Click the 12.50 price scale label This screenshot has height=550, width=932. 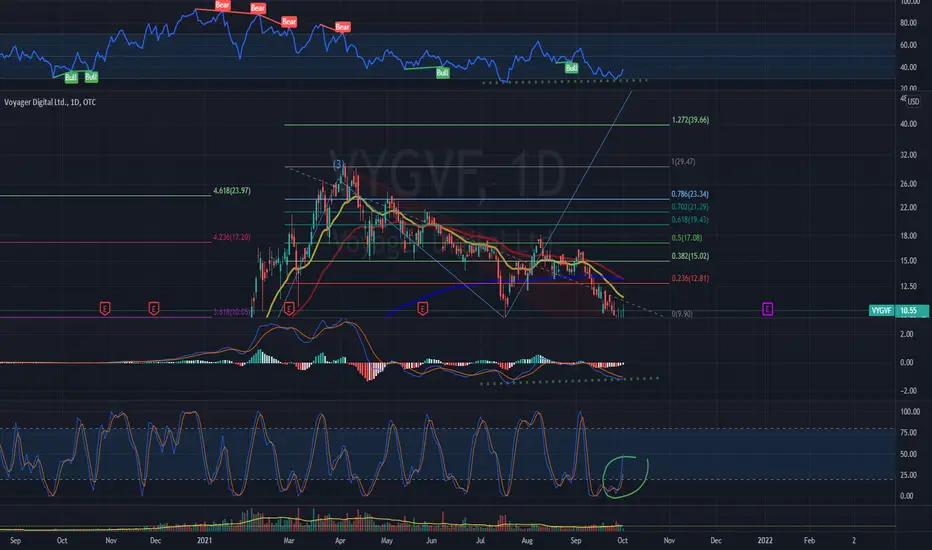[908, 287]
